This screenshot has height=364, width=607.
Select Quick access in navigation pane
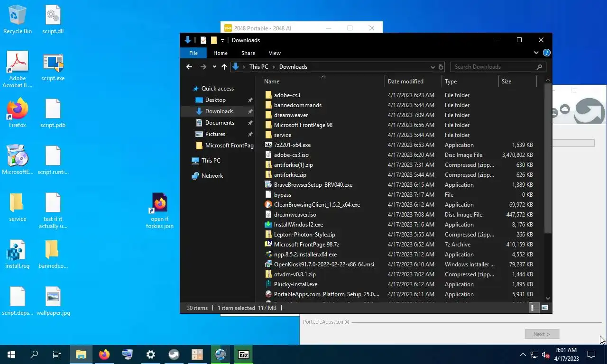(217, 89)
